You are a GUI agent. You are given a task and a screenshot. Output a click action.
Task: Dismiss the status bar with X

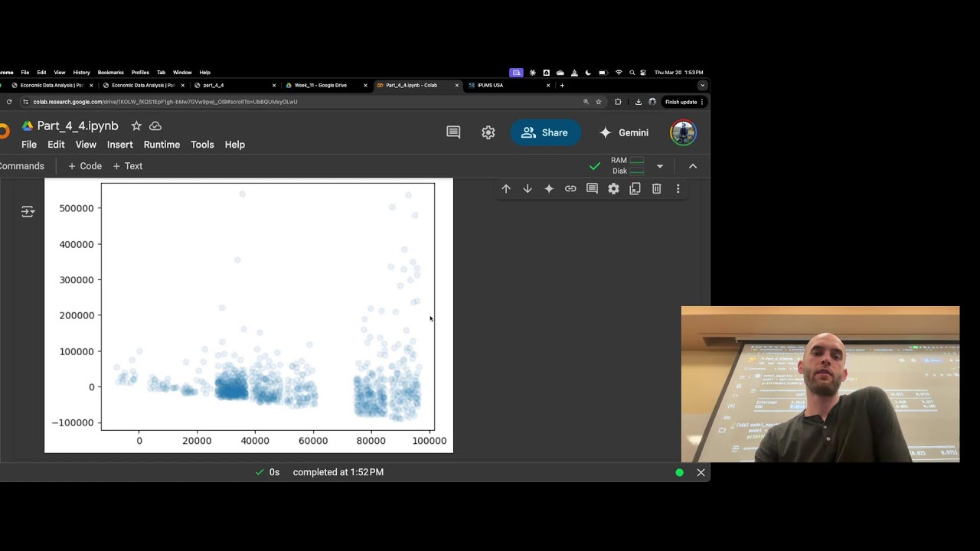701,472
